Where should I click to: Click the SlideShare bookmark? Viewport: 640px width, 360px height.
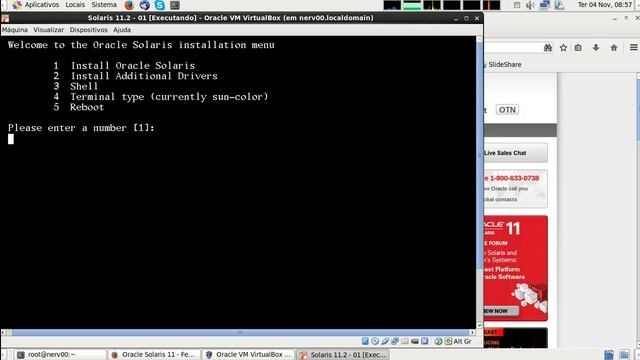(504, 64)
